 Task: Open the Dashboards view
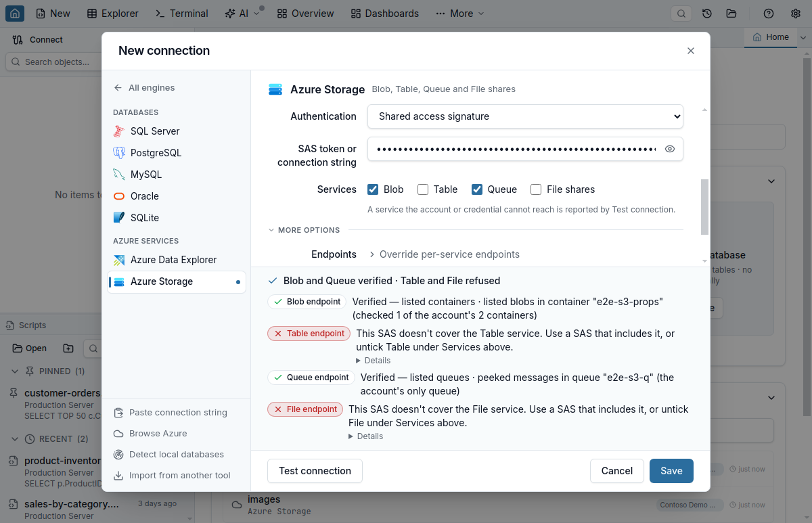pos(386,13)
